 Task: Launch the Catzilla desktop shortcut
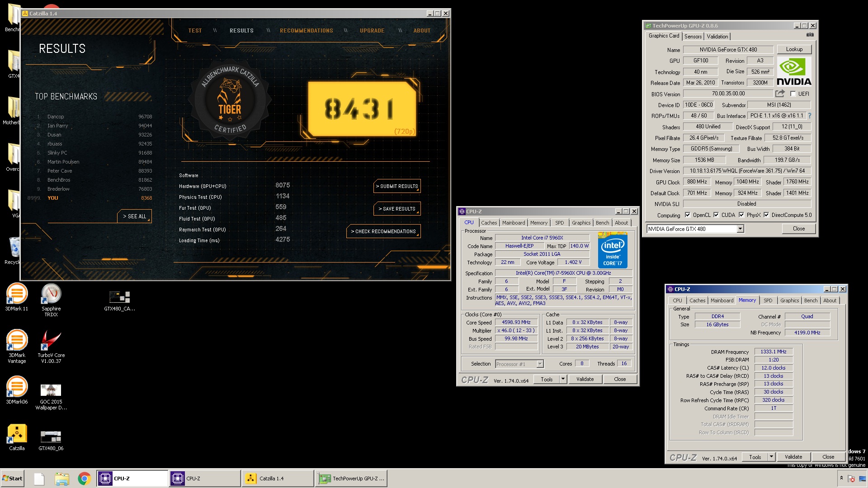[17, 437]
